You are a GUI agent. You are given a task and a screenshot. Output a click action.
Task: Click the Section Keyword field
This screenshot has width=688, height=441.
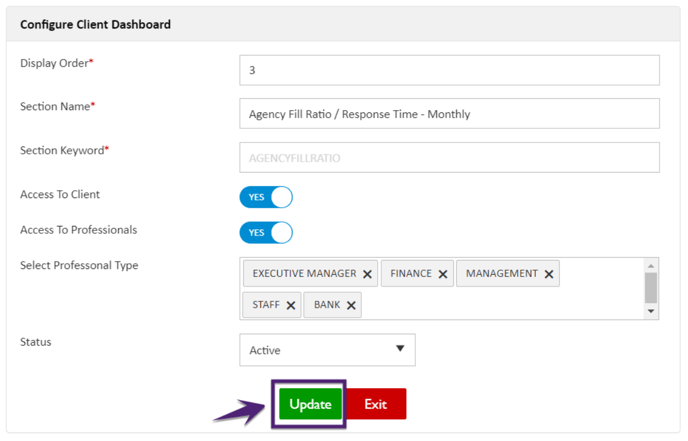449,158
